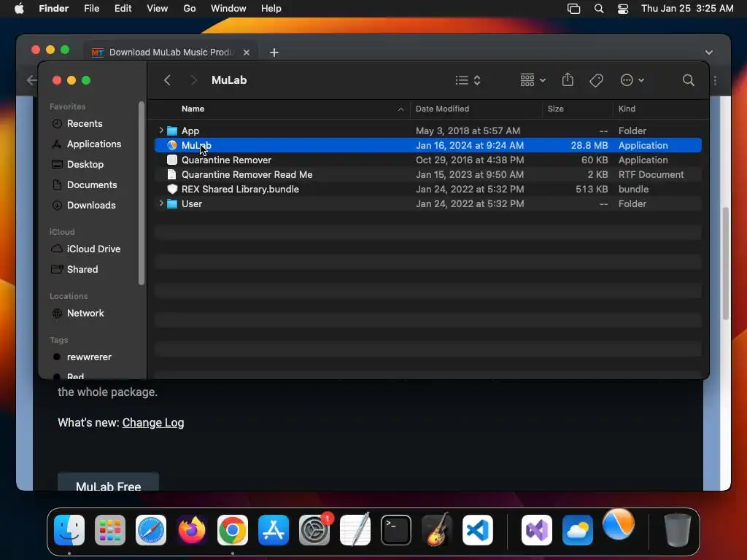Select REX Shared Library.bundle file
The width and height of the screenshot is (747, 560).
tap(427, 189)
